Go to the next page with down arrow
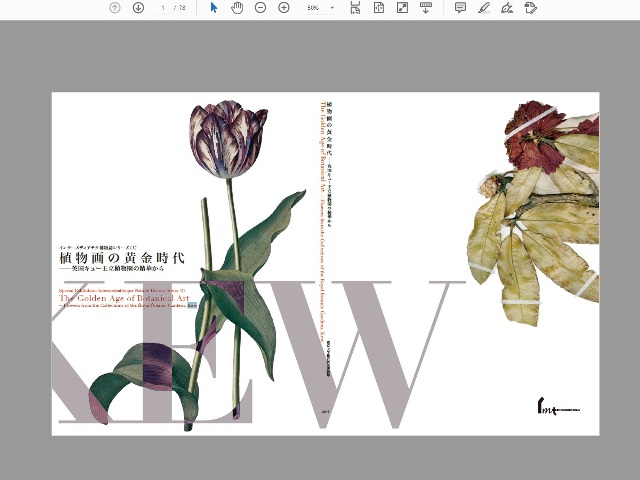This screenshot has height=480, width=640. point(138,7)
